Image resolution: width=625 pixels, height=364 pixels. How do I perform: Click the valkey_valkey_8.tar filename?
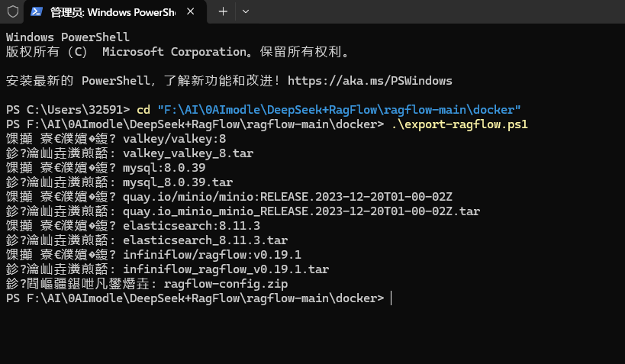[188, 153]
